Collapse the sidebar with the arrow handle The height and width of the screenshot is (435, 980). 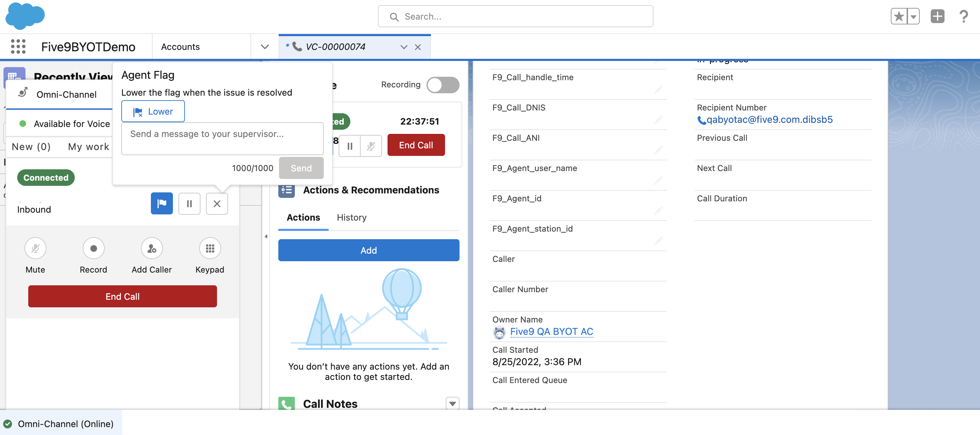click(266, 236)
